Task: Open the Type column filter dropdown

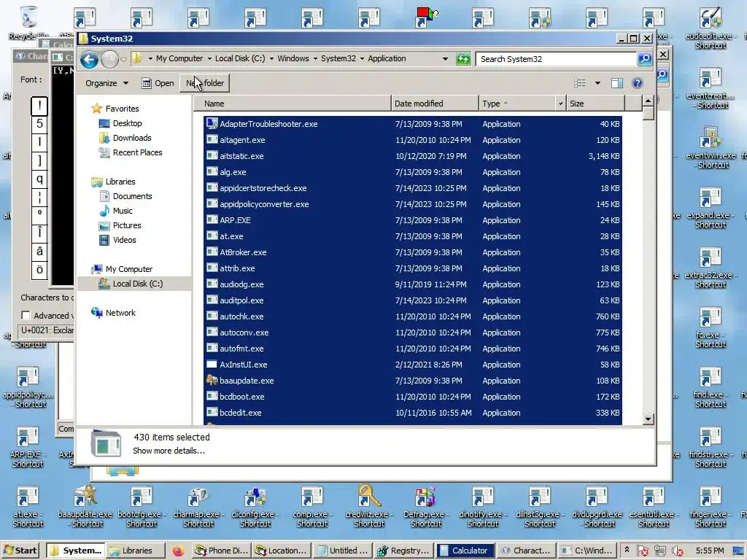Action: point(560,104)
